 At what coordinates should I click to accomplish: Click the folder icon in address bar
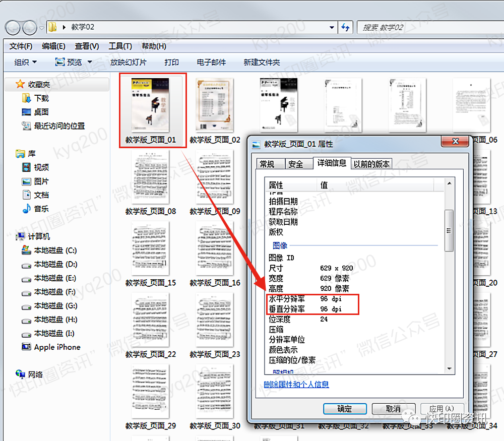pos(52,27)
